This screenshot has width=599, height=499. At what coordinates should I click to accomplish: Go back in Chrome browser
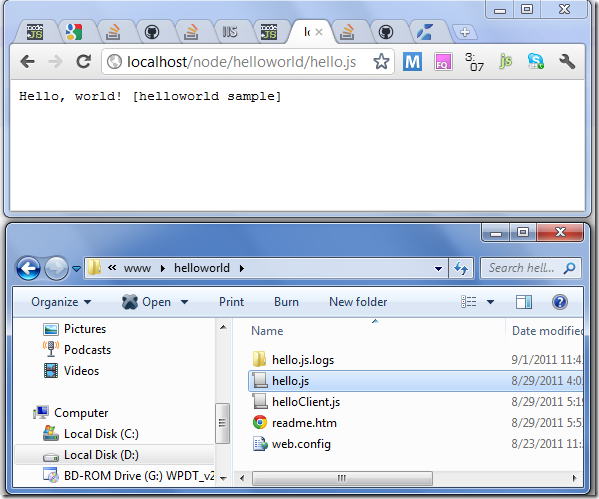tap(28, 61)
